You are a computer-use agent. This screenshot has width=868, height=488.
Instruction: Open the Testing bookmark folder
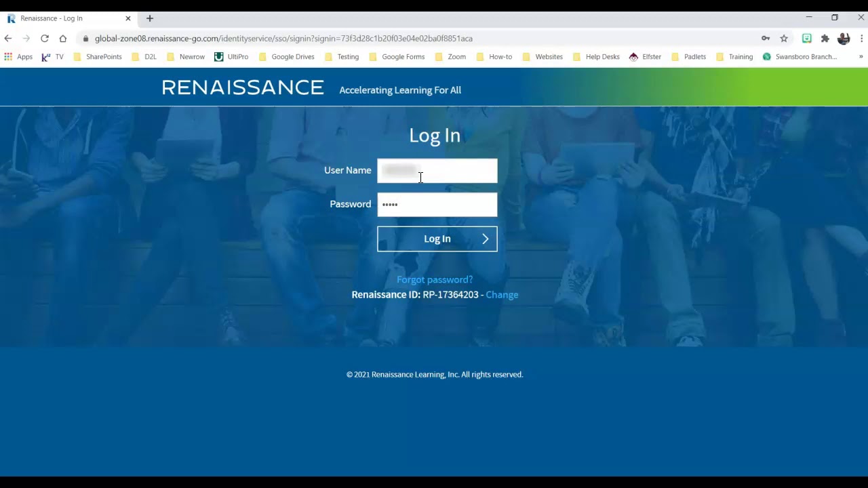click(x=342, y=57)
